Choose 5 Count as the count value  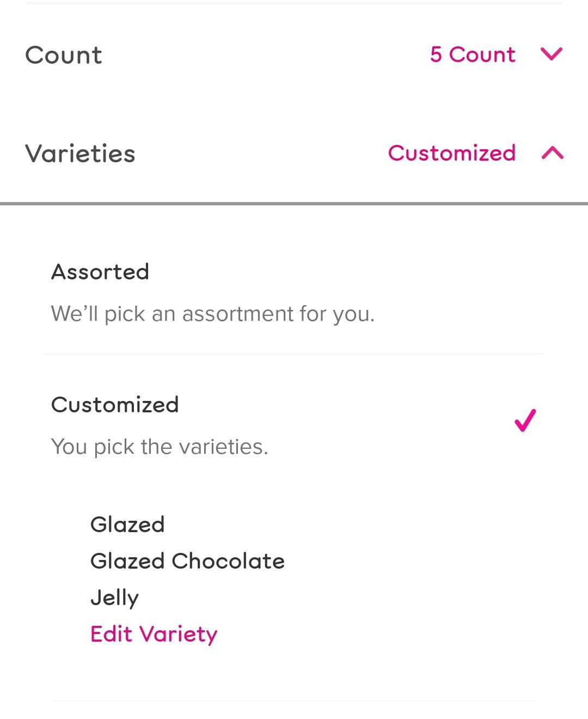(471, 54)
